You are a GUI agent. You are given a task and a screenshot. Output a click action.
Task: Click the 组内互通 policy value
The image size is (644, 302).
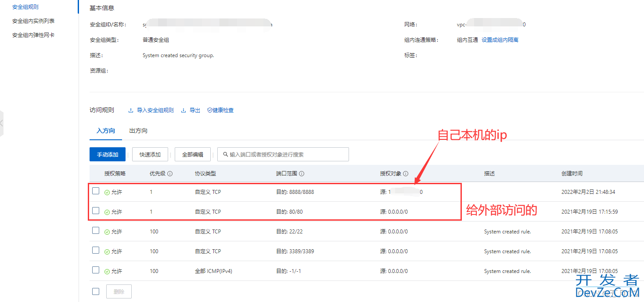(x=468, y=40)
